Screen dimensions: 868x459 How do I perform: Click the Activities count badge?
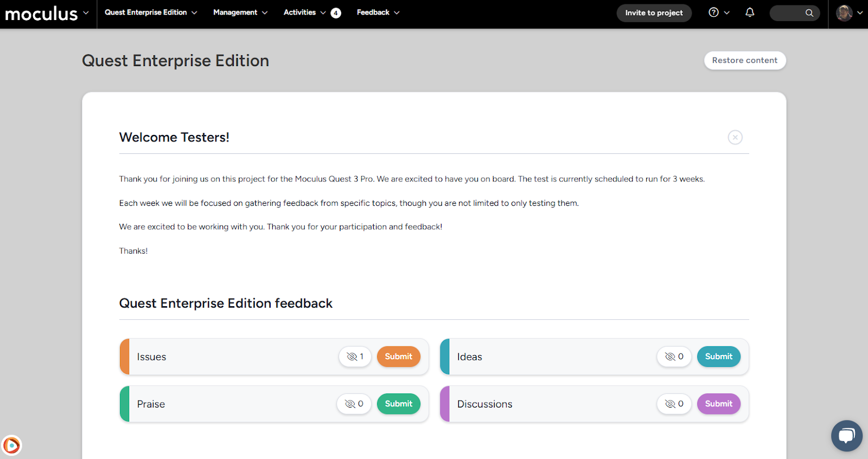tap(336, 13)
